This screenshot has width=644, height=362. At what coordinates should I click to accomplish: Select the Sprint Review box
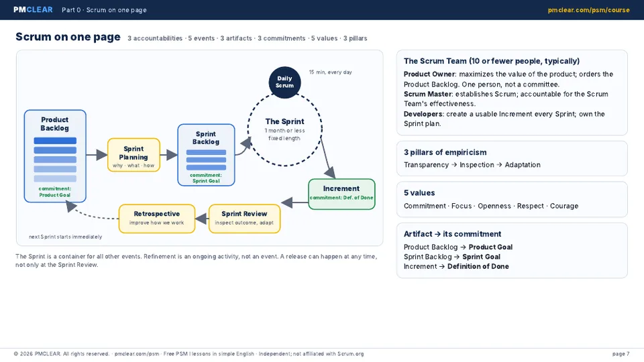click(x=244, y=219)
